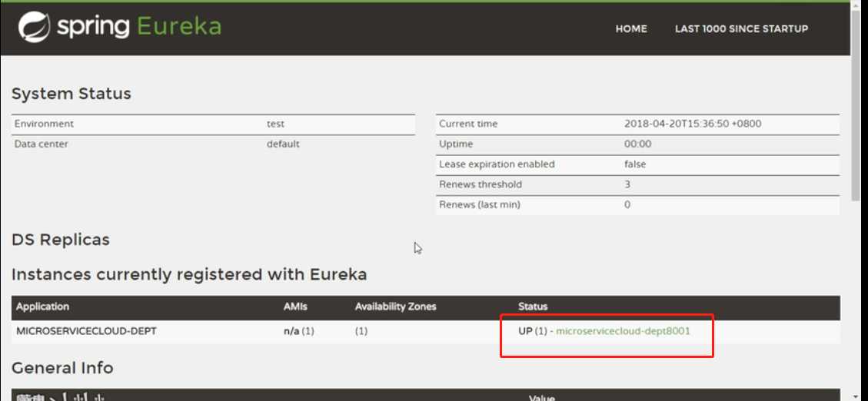Select the MICROSERVICECLOUD-DEPT application cell
This screenshot has height=401, width=868.
click(86, 331)
